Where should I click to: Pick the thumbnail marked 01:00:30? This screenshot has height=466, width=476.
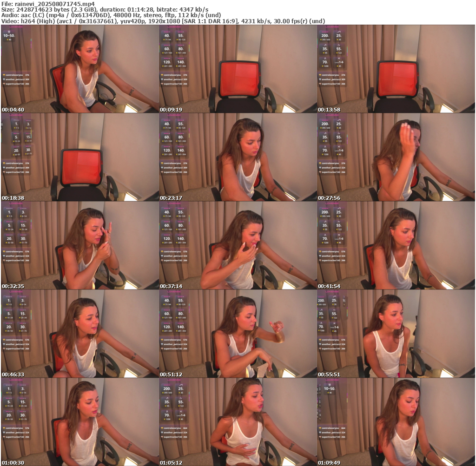(80, 422)
